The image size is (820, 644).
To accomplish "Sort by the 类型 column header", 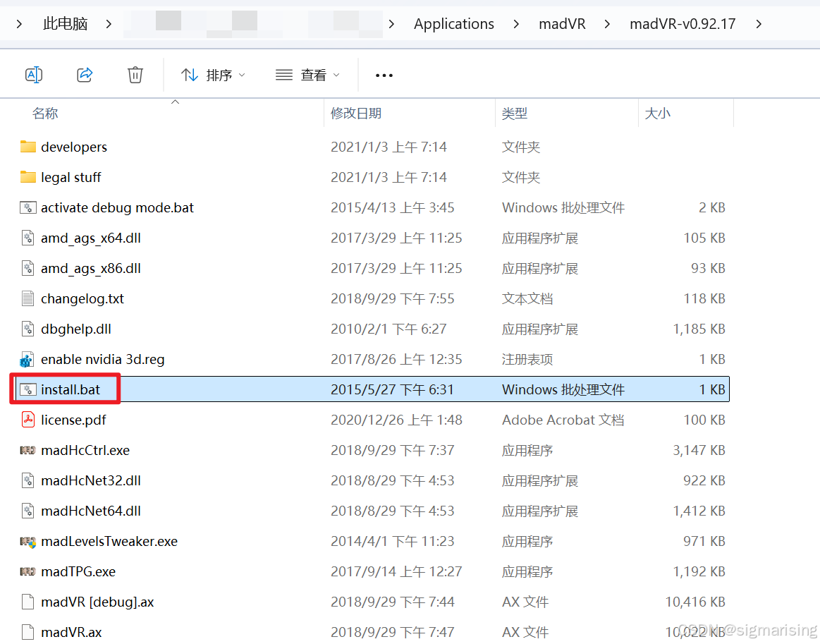I will (x=514, y=113).
